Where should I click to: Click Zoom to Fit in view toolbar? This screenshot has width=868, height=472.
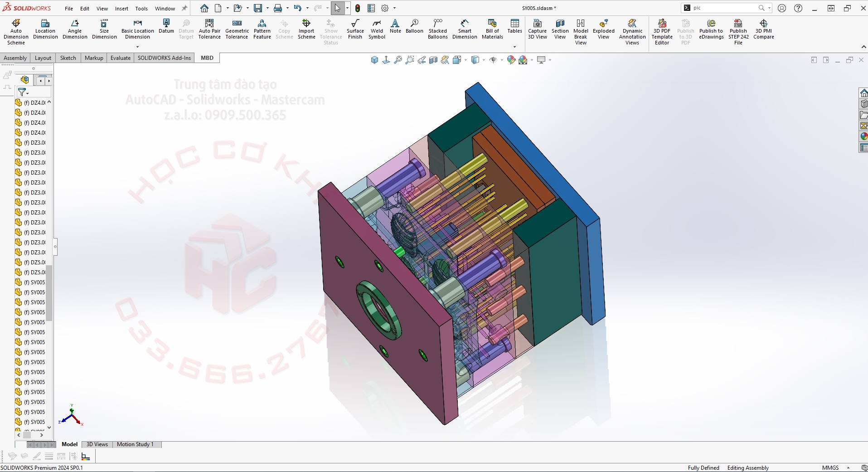(x=398, y=60)
